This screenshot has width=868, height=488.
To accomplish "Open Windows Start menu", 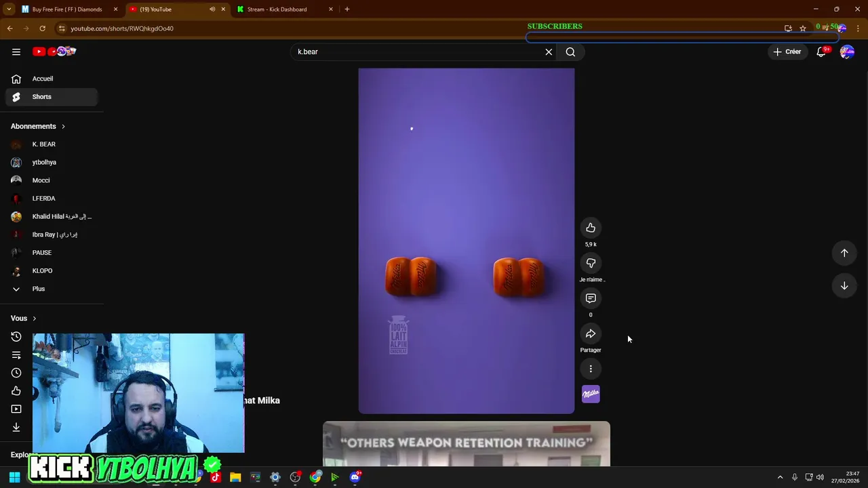I will click(x=14, y=478).
